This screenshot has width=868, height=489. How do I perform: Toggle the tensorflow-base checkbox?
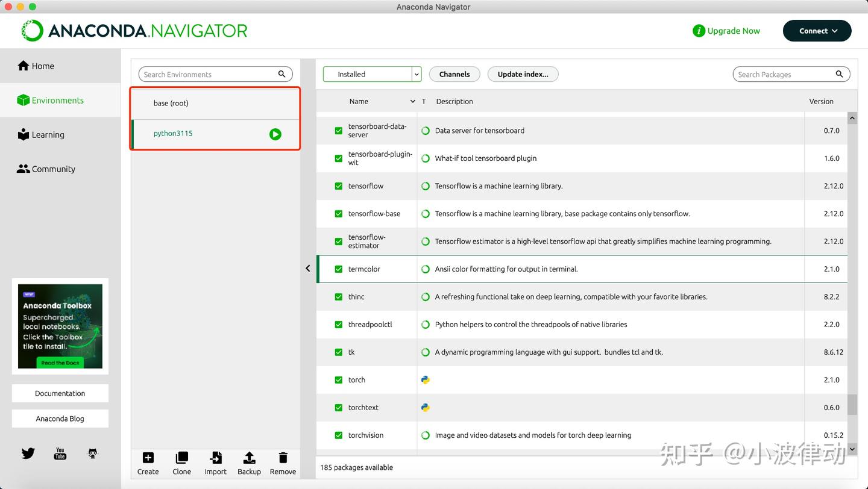(339, 214)
